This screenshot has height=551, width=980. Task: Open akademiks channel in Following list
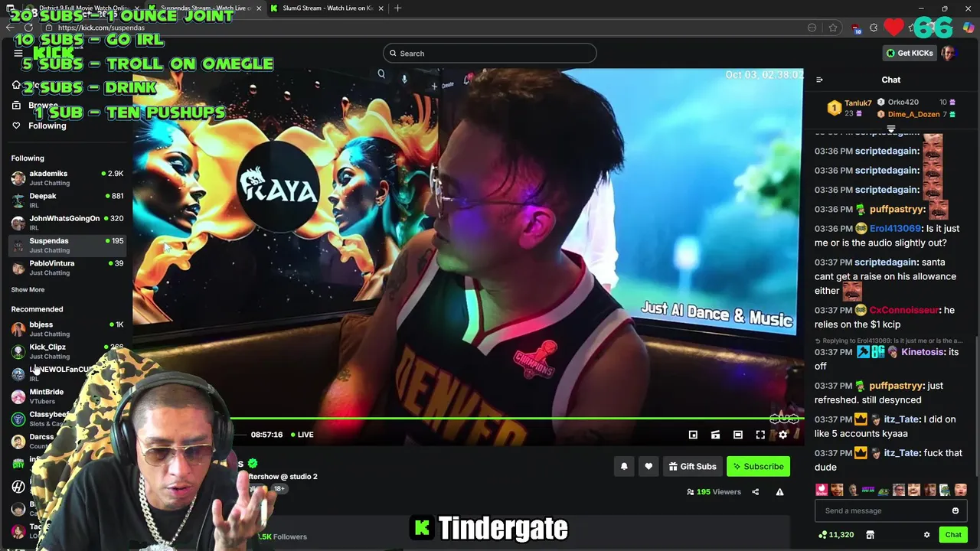tap(67, 178)
